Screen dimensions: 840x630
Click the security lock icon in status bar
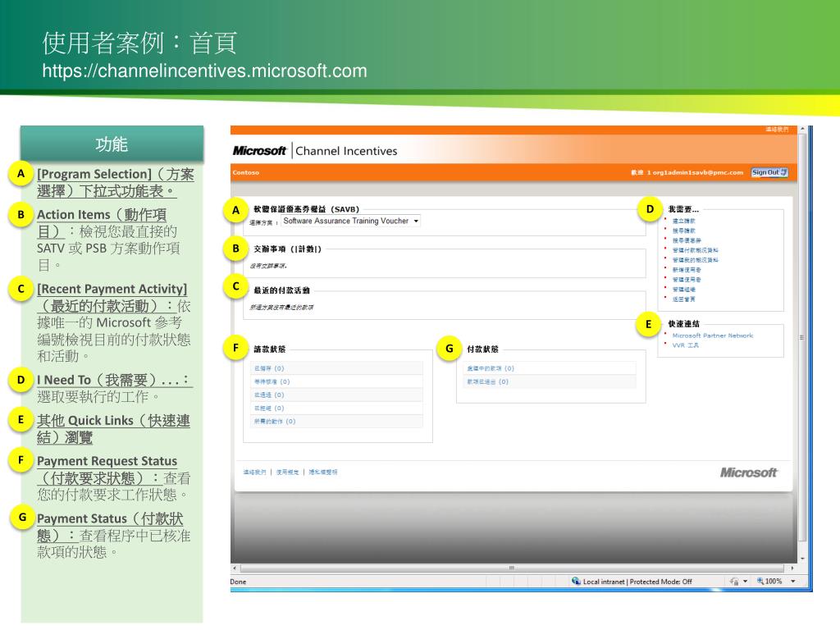point(734,582)
